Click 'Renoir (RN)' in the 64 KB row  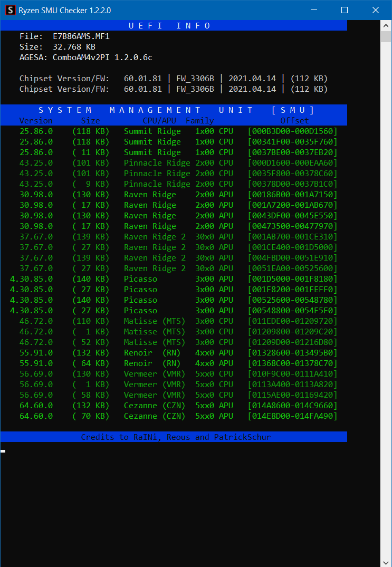point(152,363)
